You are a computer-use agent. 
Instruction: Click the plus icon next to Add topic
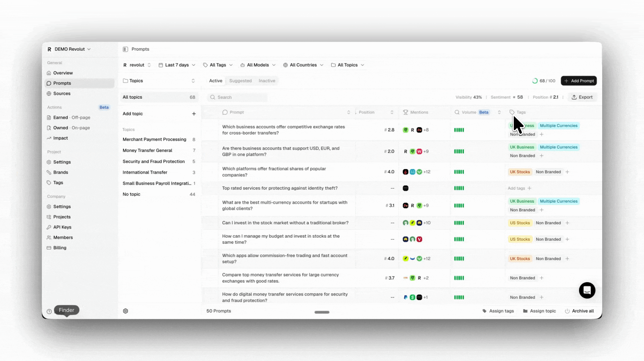[194, 114]
